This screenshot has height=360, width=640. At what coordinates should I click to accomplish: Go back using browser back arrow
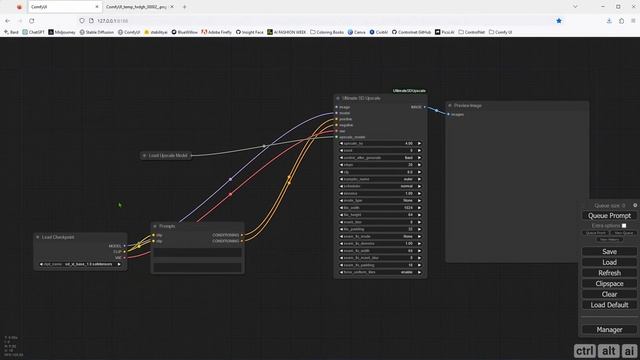click(8, 21)
